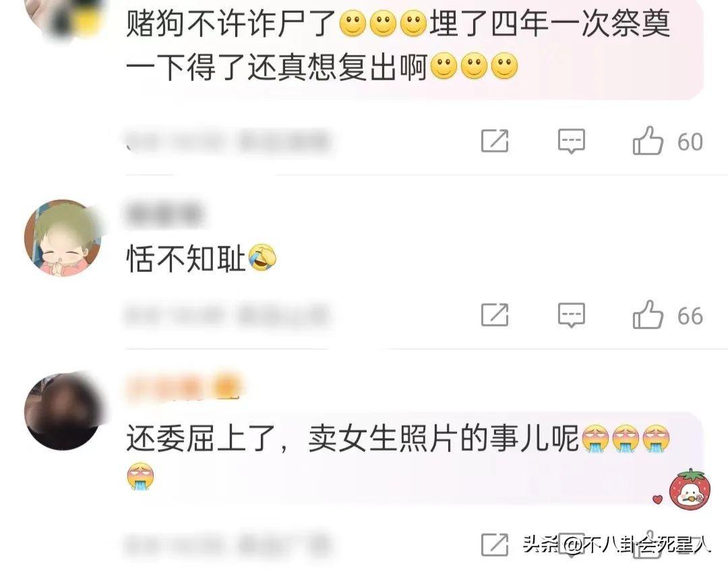Open green-haired cartoon avatar profile
Viewport: 728px width, 570px height.
click(x=63, y=238)
